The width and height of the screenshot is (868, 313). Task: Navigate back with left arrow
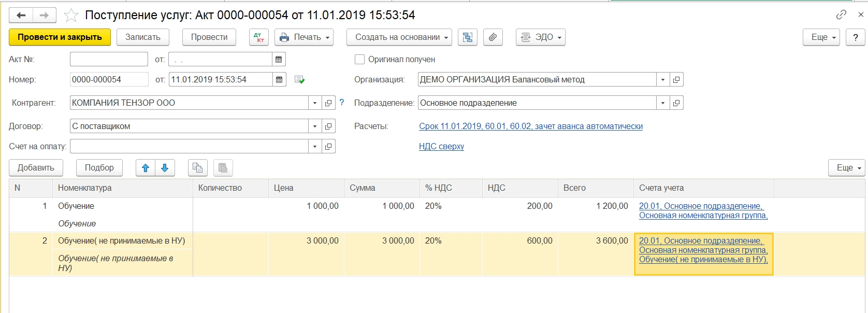(21, 16)
